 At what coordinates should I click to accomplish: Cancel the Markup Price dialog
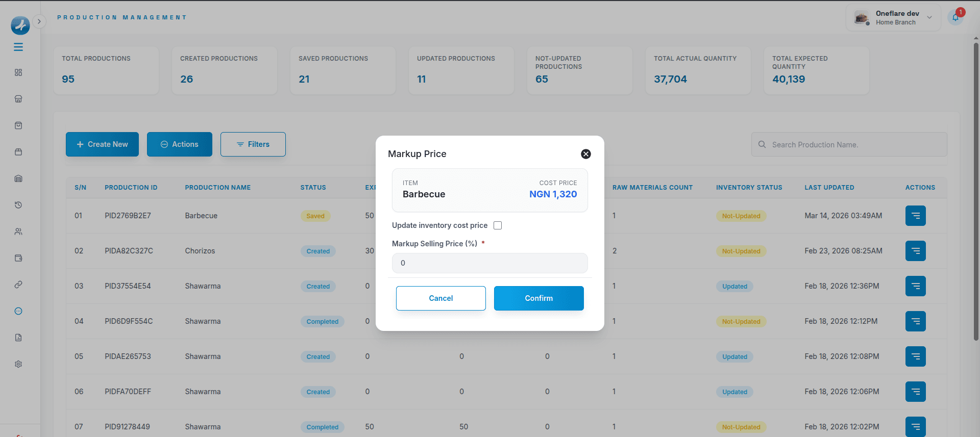(440, 298)
